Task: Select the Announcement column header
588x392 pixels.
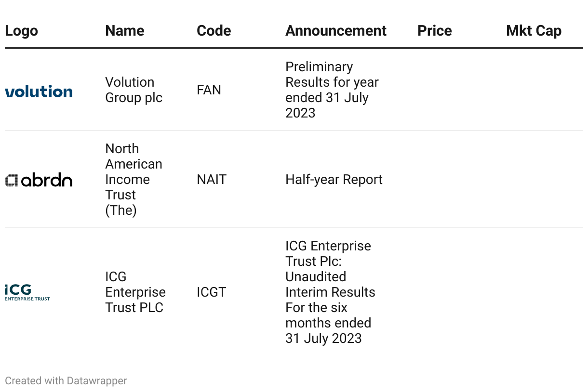Action: pos(336,31)
